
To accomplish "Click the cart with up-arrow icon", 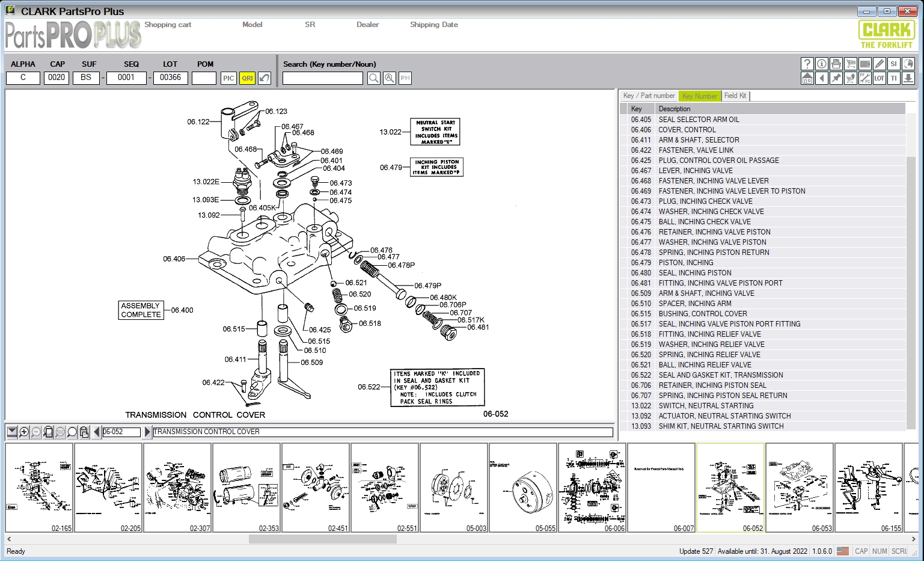I will 851,78.
